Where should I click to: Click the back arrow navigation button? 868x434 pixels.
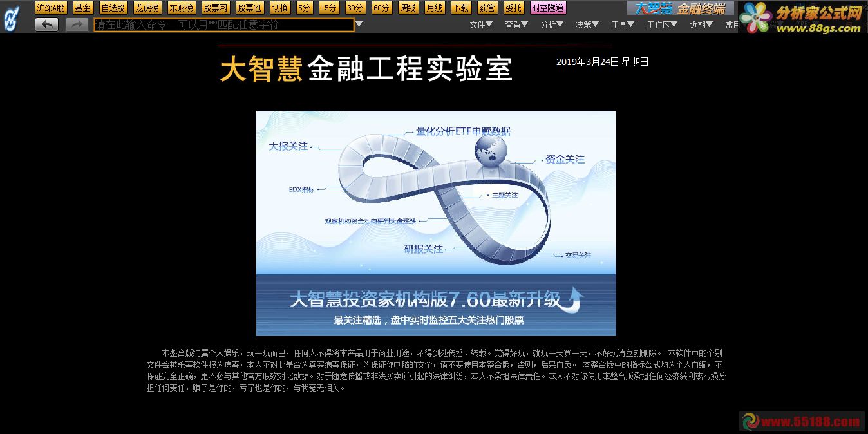[46, 24]
